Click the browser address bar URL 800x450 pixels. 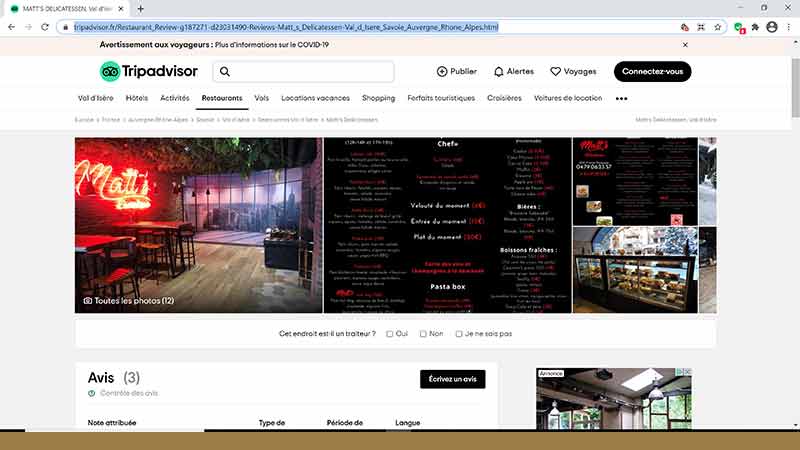pos(286,27)
